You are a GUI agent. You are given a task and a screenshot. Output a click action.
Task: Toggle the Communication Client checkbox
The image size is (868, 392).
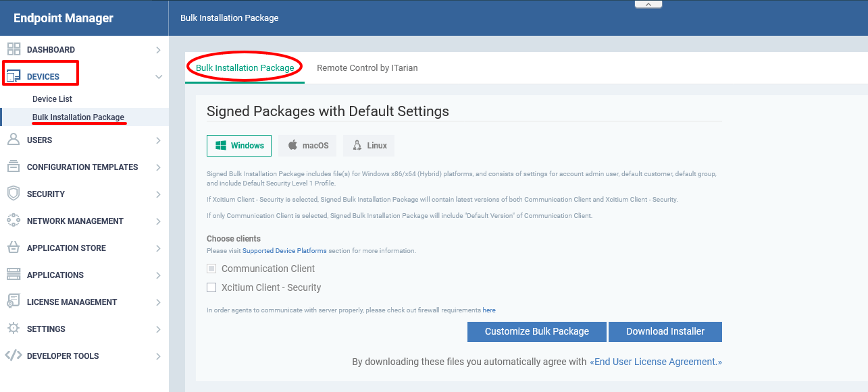click(x=211, y=269)
